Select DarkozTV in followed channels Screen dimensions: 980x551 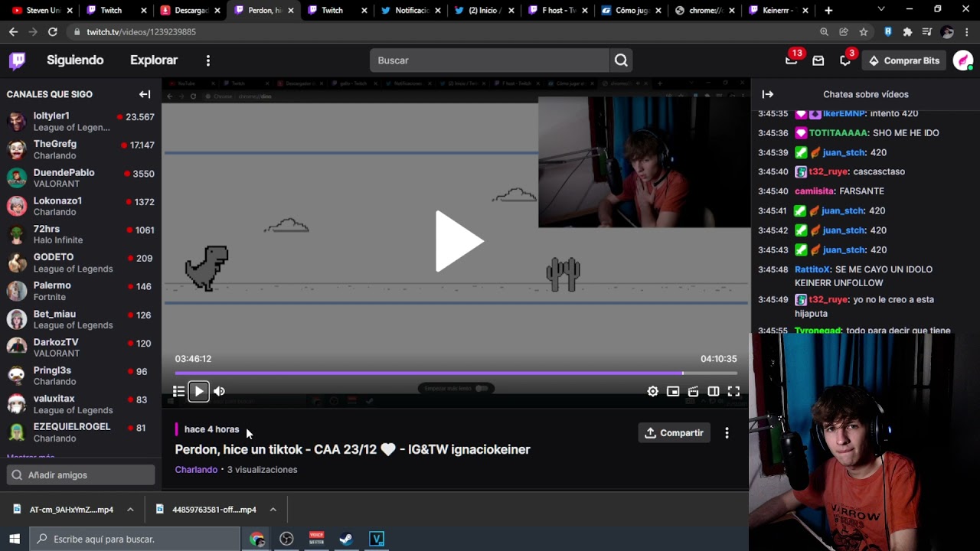80,348
